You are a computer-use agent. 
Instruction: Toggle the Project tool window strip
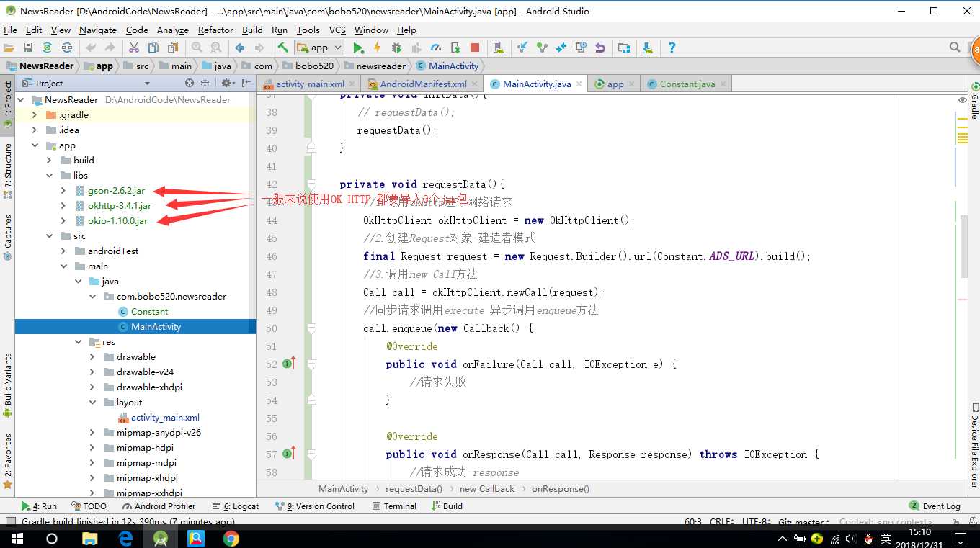click(x=7, y=104)
